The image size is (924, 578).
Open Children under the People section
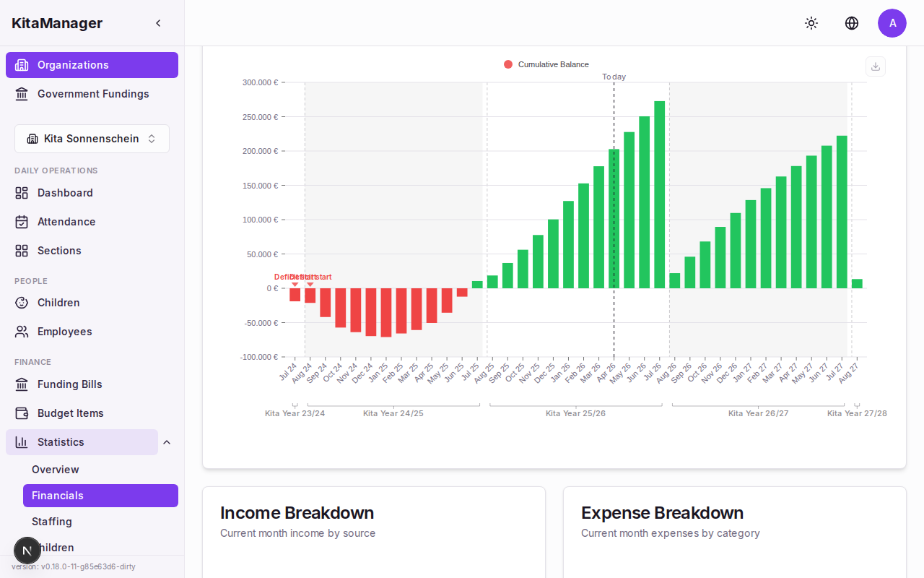[58, 303]
